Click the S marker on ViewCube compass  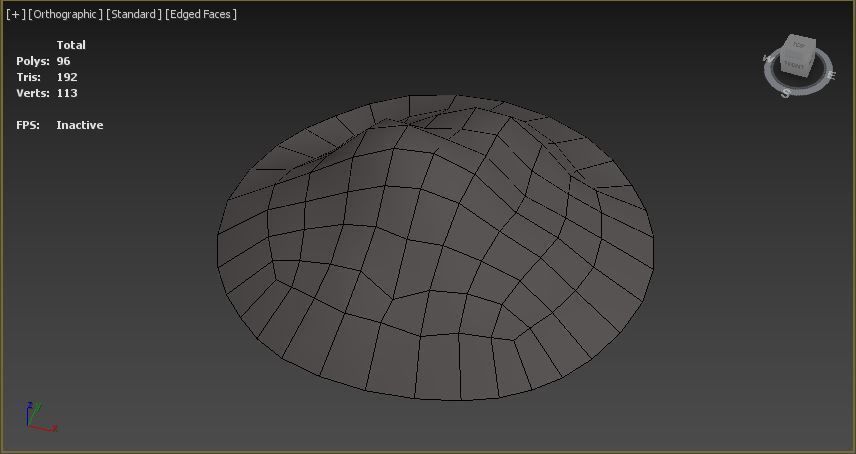pos(786,93)
